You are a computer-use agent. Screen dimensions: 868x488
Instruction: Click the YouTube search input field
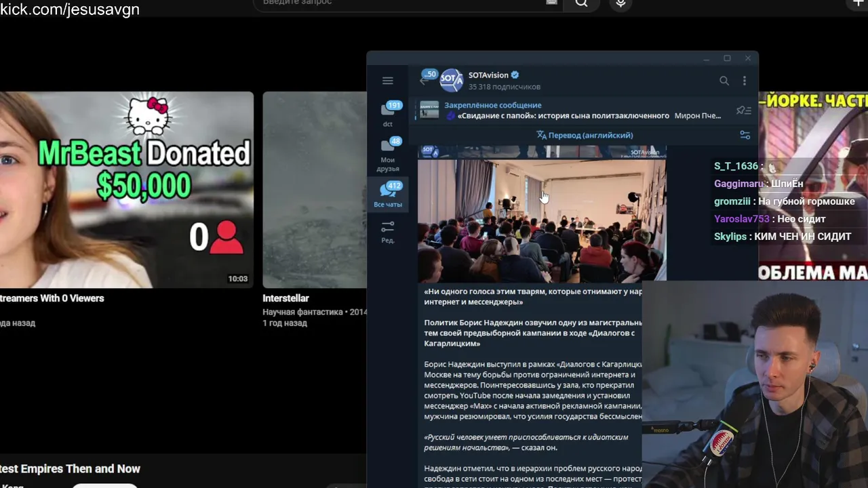pos(400,3)
